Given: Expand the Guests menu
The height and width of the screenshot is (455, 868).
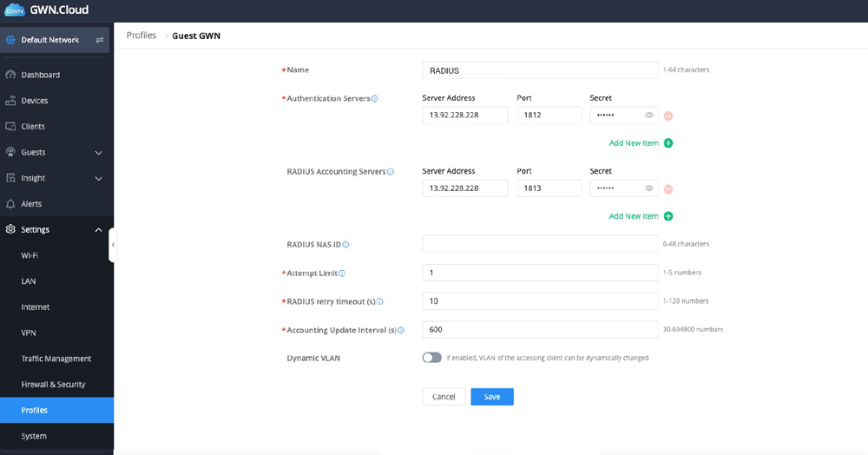Looking at the screenshot, I should click(98, 153).
